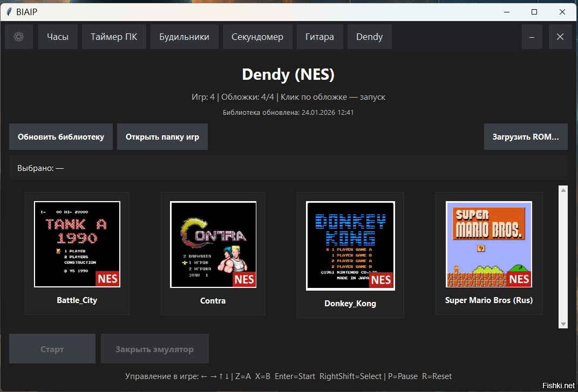This screenshot has width=578, height=392.
Task: Select the Dendy tab
Action: point(369,37)
